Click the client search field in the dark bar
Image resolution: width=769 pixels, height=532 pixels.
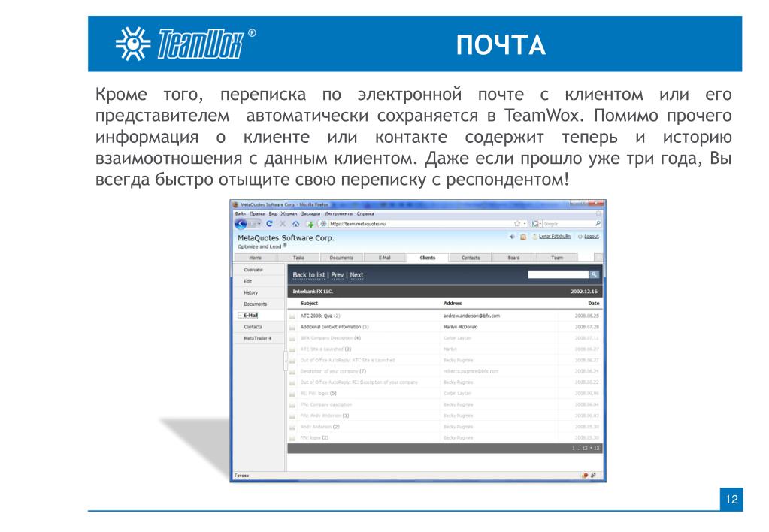558,274
